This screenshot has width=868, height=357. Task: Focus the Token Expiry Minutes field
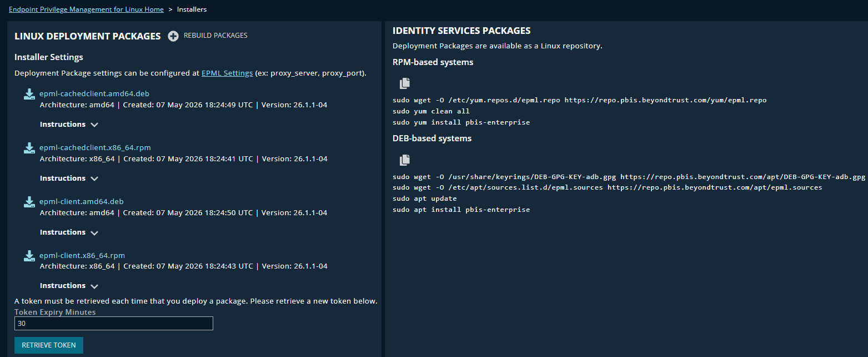pos(114,324)
